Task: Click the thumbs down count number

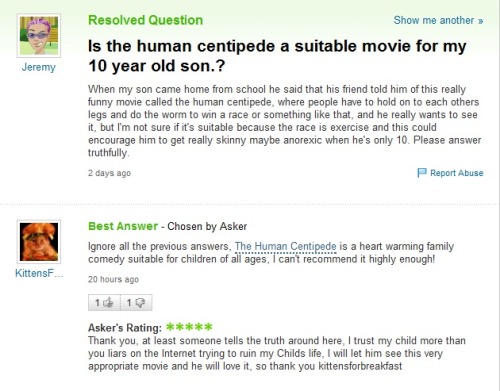Action: point(129,303)
